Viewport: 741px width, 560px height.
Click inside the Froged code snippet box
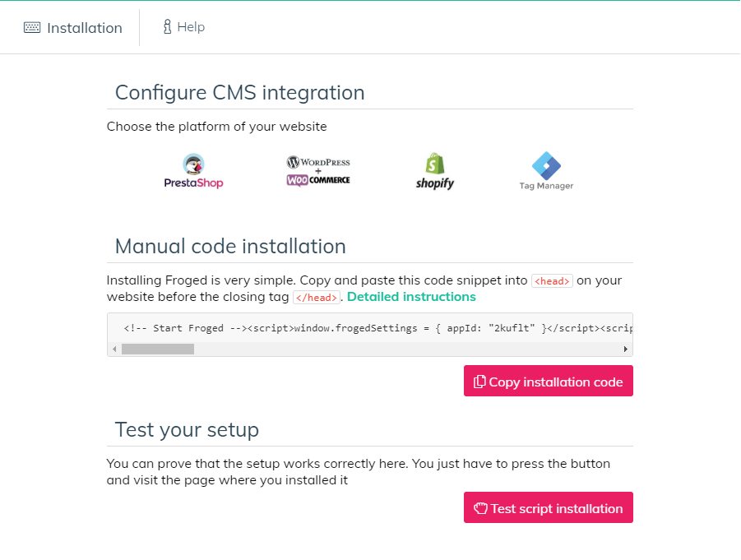[x=370, y=328]
